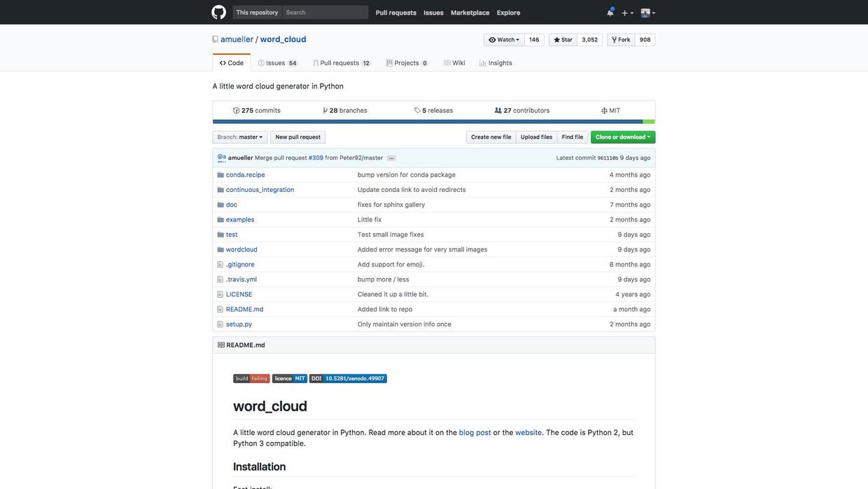This screenshot has height=489, width=868.
Task: Click the setup.py file icon
Action: 220,324
